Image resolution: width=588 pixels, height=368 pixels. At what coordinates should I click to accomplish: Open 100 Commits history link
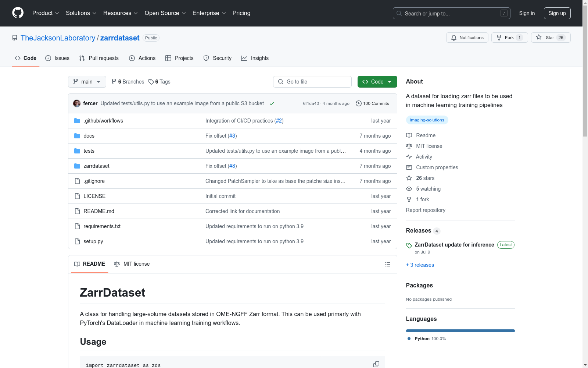click(x=372, y=103)
